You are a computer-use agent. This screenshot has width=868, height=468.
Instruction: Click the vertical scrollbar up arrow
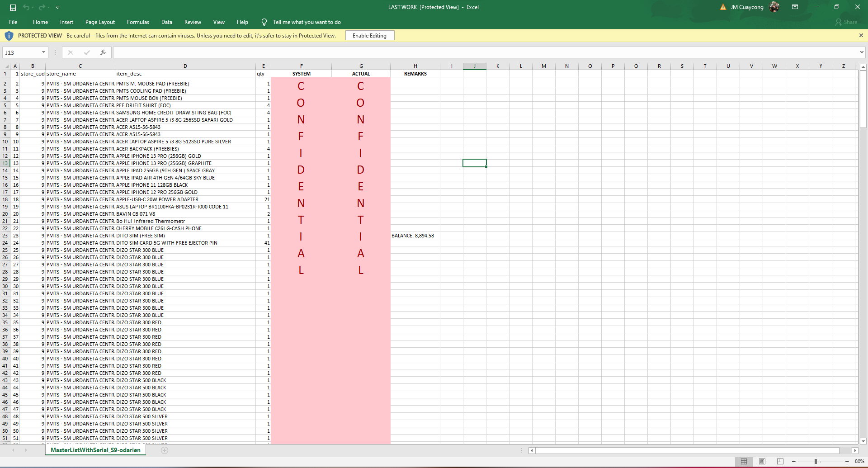click(x=863, y=66)
